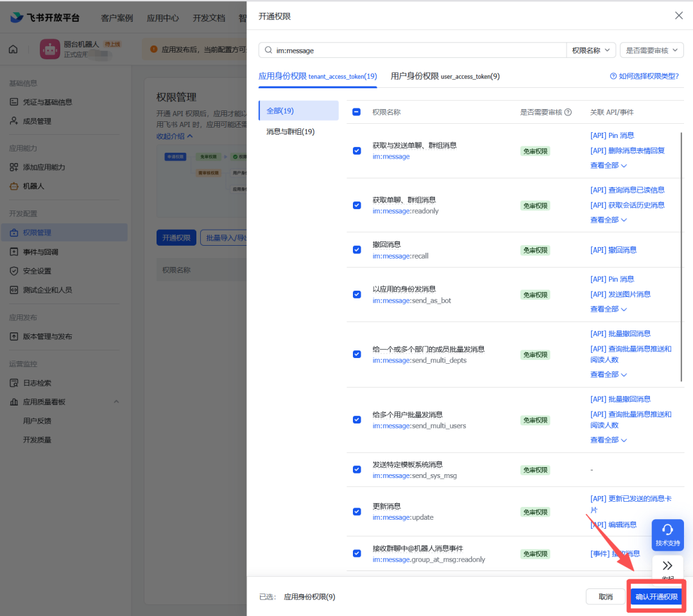Click the 事件与回调 sidebar icon
Screen dimensions: 693x616
(14, 252)
